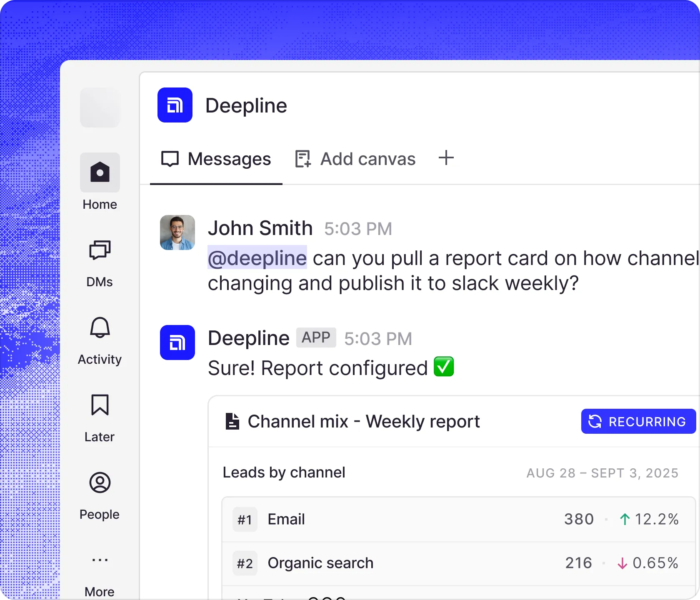Image resolution: width=700 pixels, height=600 pixels.
Task: Click John Smith's profile avatar
Action: tap(177, 232)
